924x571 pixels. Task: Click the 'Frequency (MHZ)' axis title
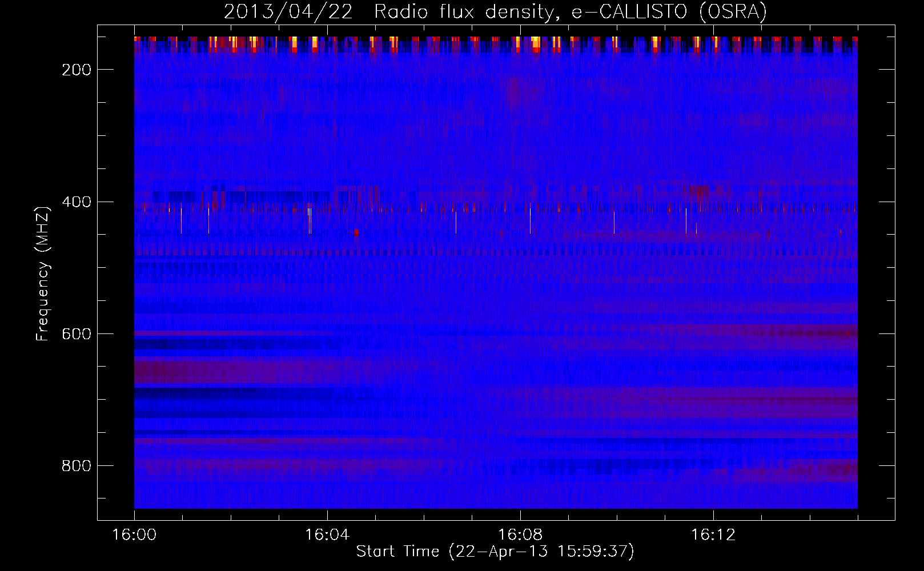coord(43,274)
